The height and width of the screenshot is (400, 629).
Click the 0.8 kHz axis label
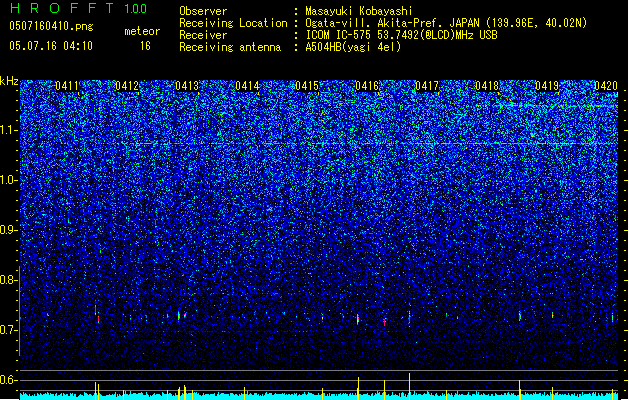tap(9, 280)
